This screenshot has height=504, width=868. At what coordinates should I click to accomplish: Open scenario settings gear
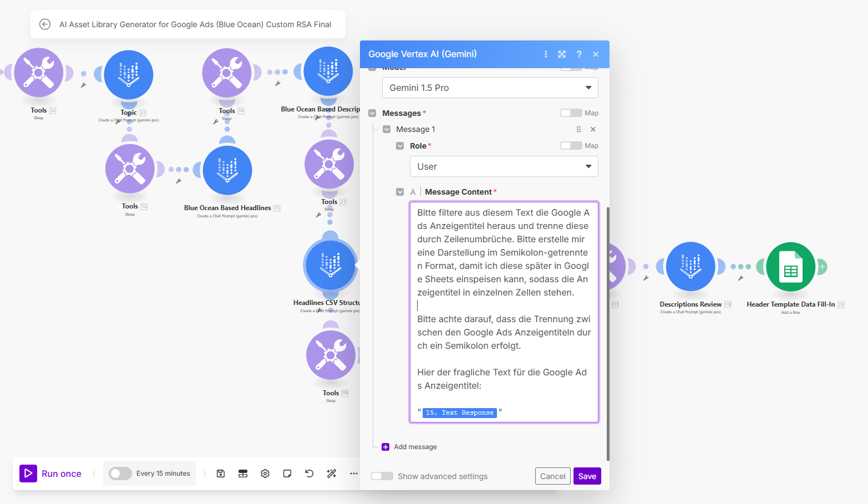265,474
